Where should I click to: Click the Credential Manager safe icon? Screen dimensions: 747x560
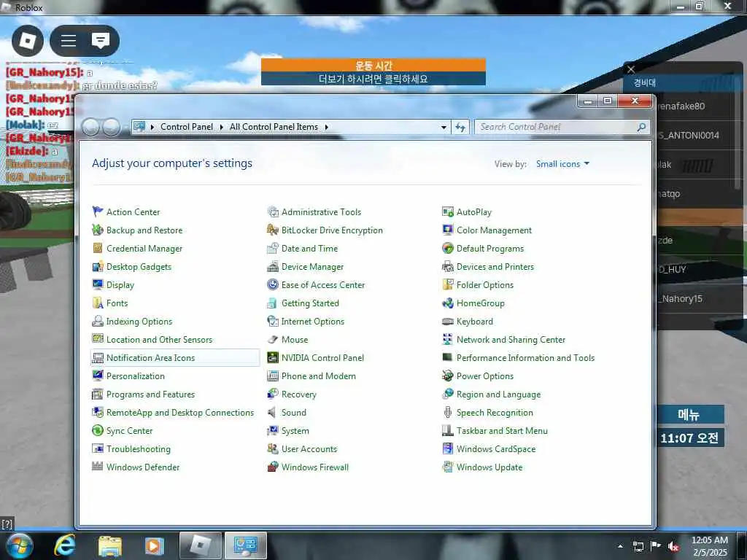coord(98,248)
